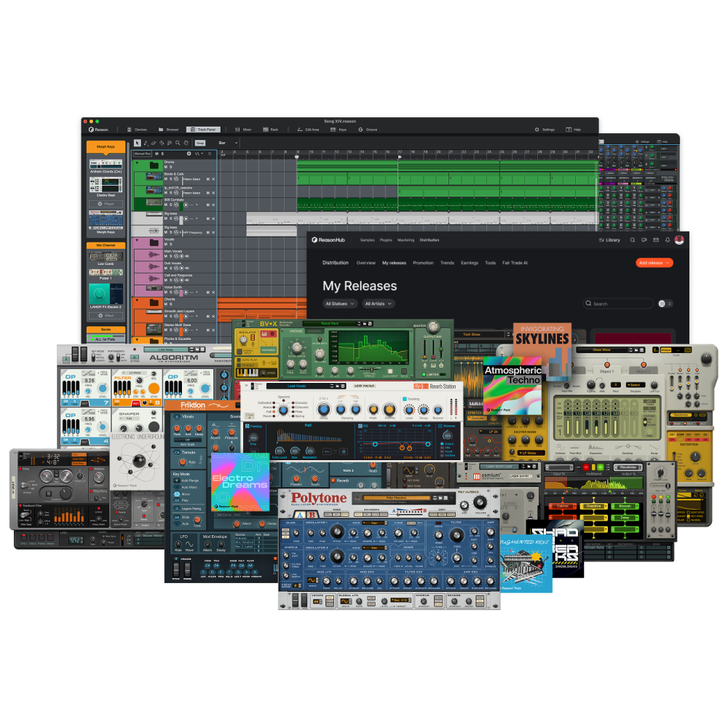Select layer A on Polytone synth
The width and height of the screenshot is (728, 728).
click(x=300, y=515)
